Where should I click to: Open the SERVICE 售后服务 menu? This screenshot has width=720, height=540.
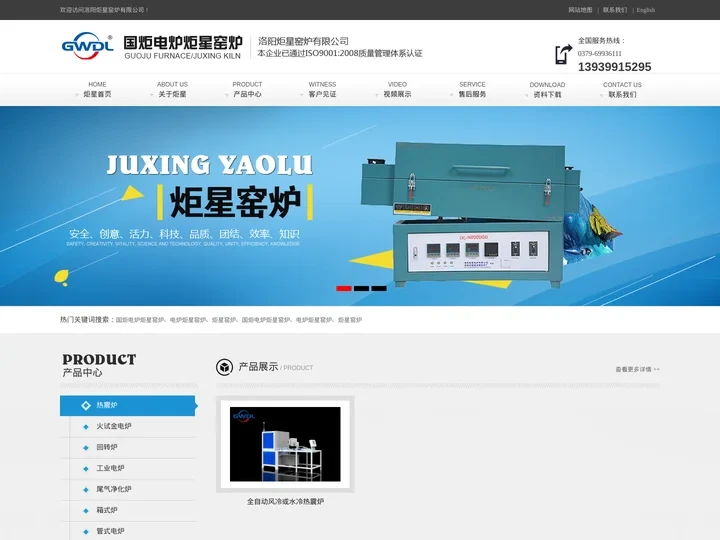472,90
